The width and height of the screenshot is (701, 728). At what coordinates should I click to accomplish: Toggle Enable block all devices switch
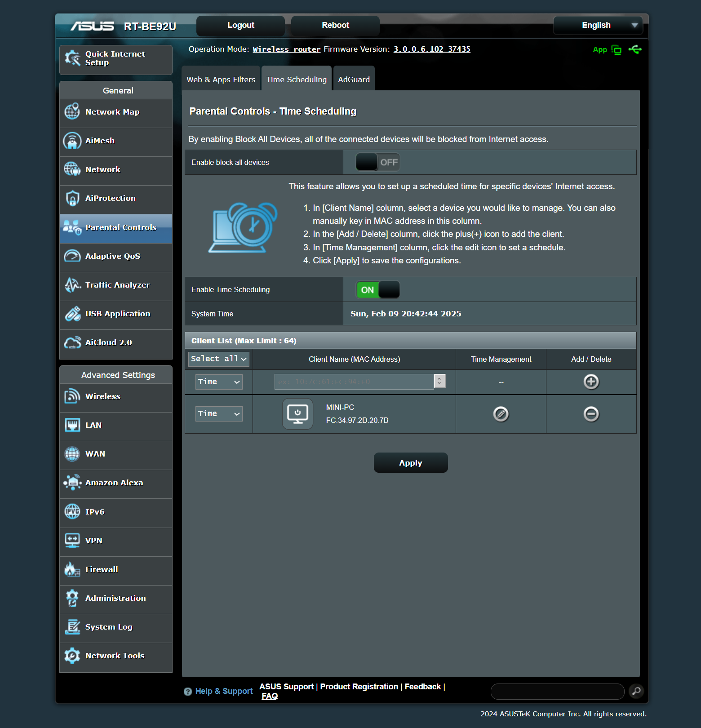[377, 162]
